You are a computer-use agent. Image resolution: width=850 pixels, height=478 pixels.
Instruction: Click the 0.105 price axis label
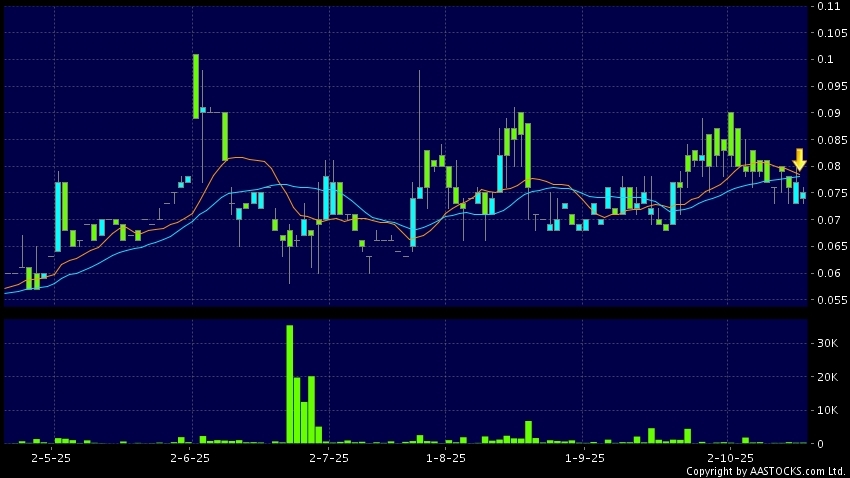[828, 33]
